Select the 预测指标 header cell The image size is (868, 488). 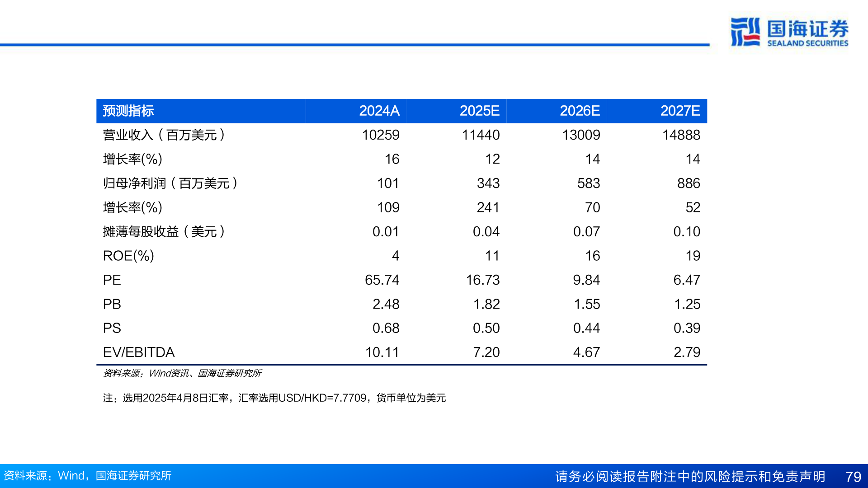click(128, 111)
